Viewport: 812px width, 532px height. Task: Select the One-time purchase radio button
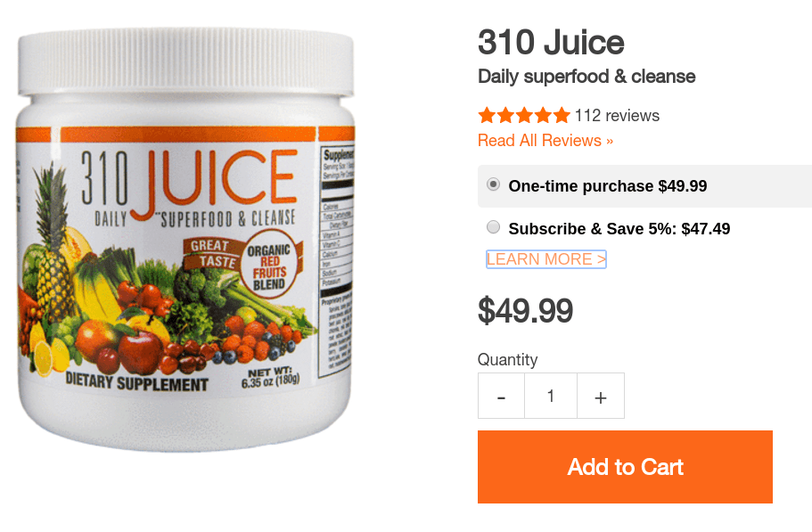[494, 184]
